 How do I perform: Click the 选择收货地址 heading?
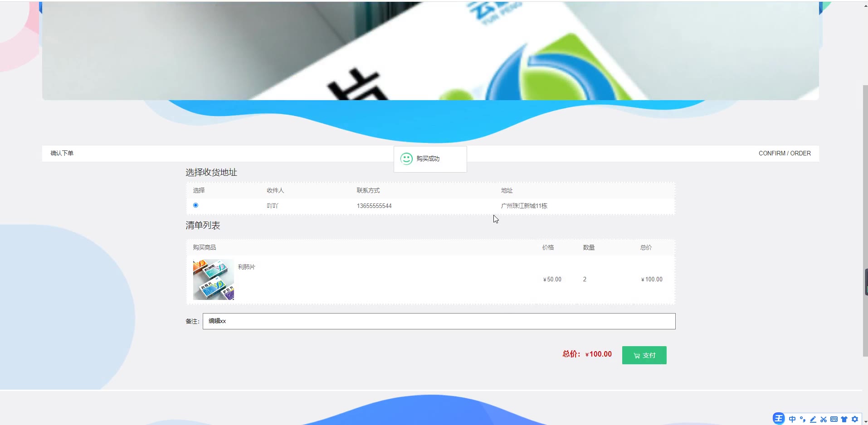click(211, 172)
